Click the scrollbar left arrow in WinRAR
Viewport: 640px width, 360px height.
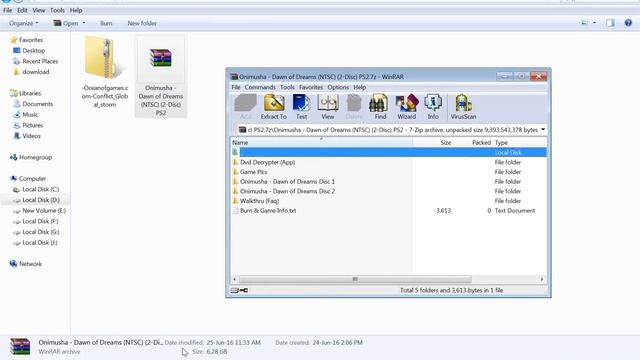235,279
